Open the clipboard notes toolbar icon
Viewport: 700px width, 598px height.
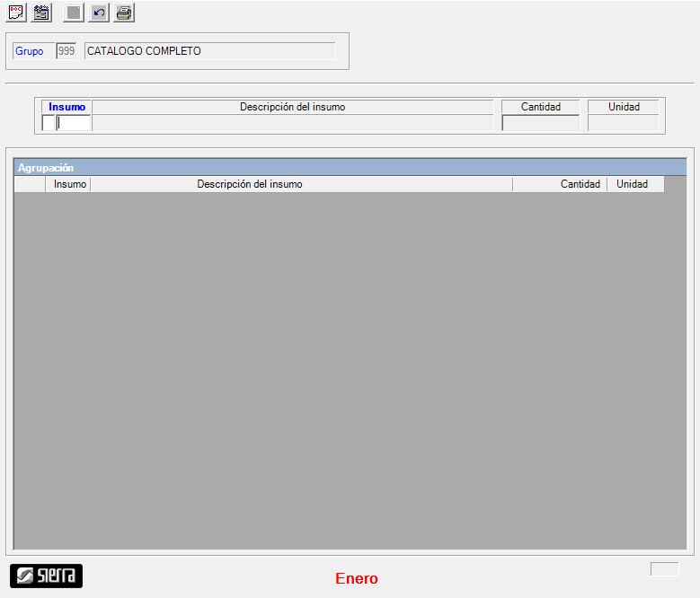[41, 13]
